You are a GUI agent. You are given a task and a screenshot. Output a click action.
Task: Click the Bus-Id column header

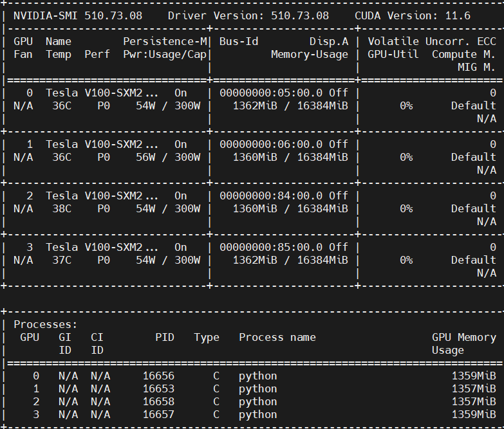click(239, 41)
